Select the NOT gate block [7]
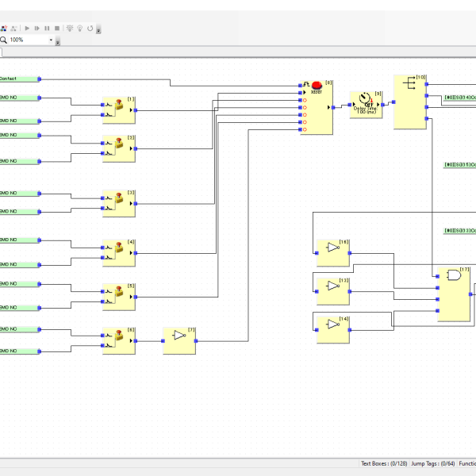This screenshot has height=476, width=476. click(x=179, y=341)
